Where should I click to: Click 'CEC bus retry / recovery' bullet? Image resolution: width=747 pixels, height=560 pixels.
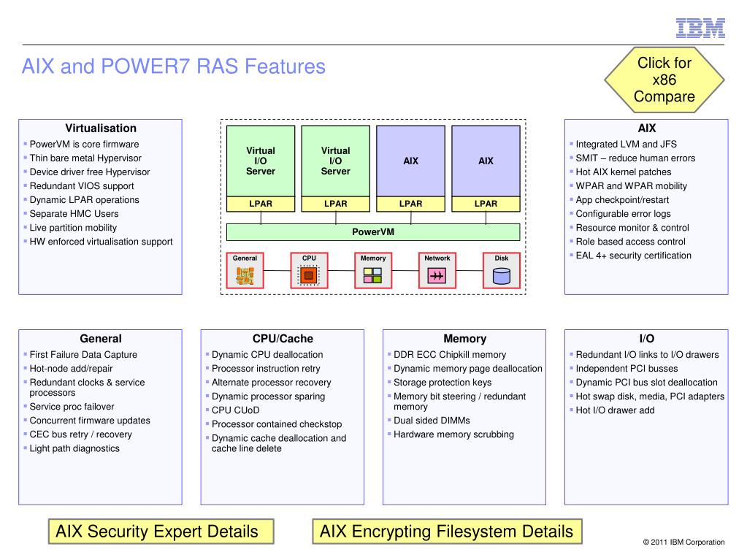pos(80,434)
